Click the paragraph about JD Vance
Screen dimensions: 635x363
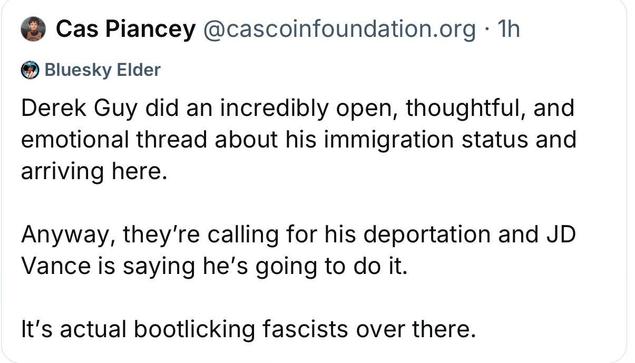point(298,250)
